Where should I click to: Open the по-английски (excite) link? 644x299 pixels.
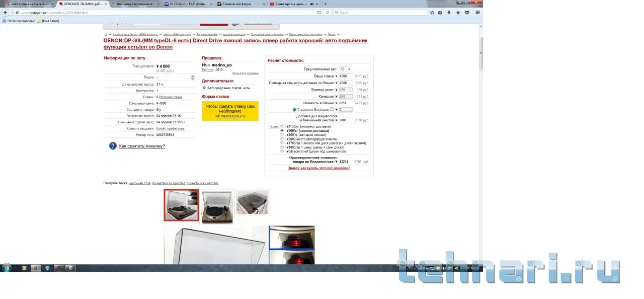[202, 183]
